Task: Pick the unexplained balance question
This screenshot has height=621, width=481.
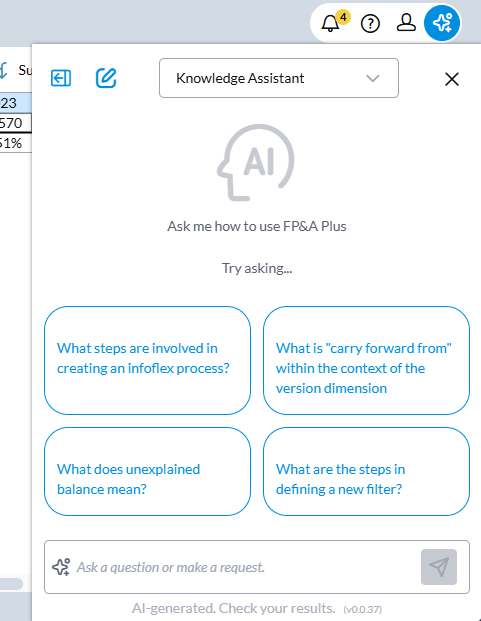Action: click(147, 471)
